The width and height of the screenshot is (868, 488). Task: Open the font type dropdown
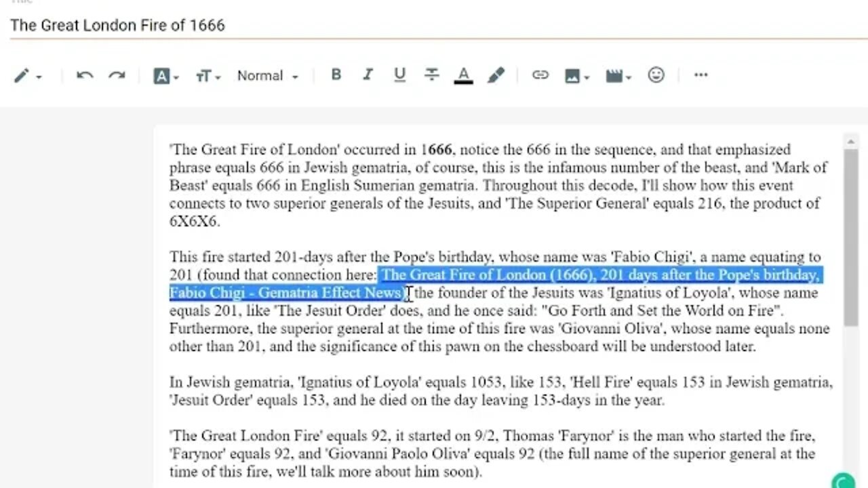click(x=166, y=76)
